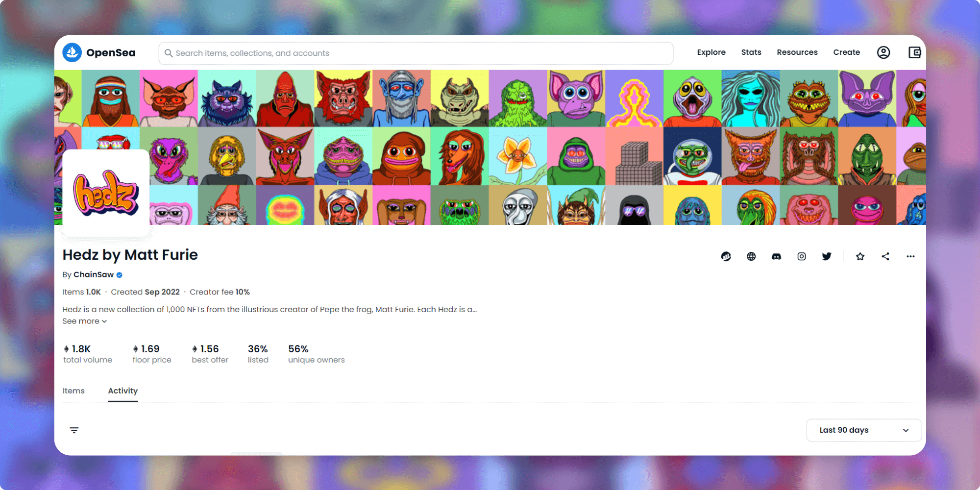The height and width of the screenshot is (490, 980).
Task: Open the Instagram icon link
Action: coord(802,256)
